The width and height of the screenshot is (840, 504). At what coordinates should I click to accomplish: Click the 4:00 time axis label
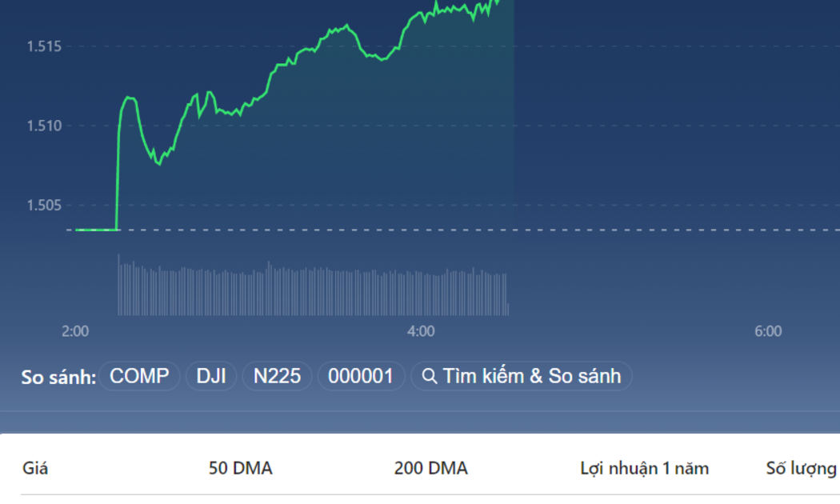pyautogui.click(x=421, y=331)
